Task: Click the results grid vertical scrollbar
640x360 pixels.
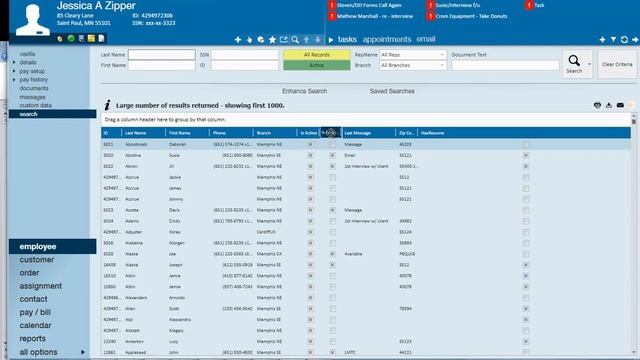Action: tap(634, 235)
